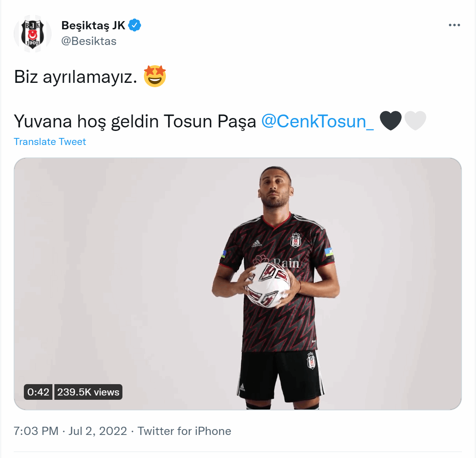Click Translate Tweet
This screenshot has width=476, height=458.
pos(50,141)
